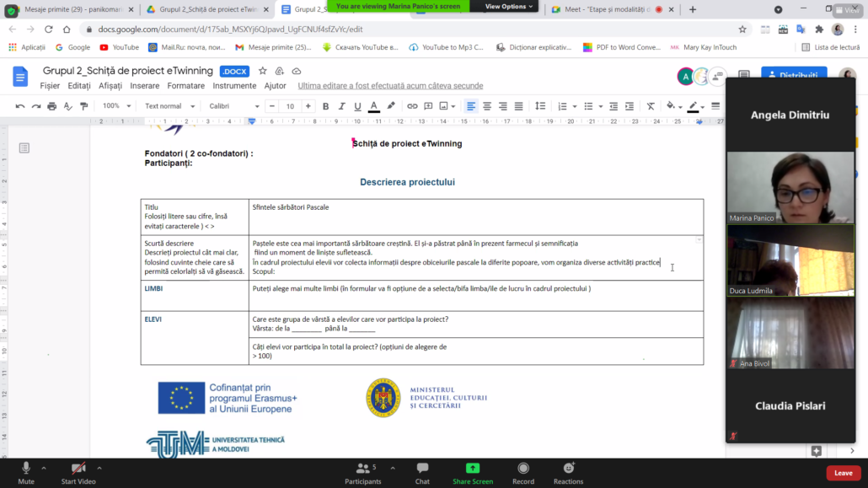868x488 pixels.
Task: Open the Calibri font dropdown
Action: click(233, 106)
